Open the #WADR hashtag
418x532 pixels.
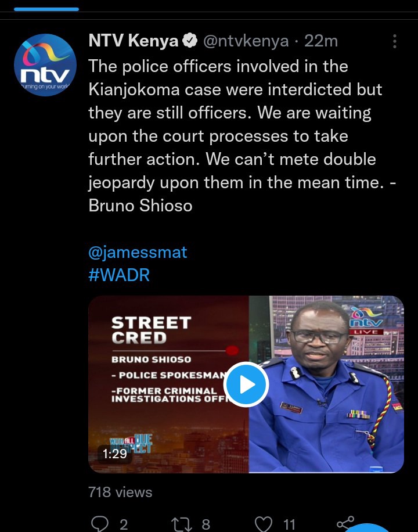pos(119,275)
